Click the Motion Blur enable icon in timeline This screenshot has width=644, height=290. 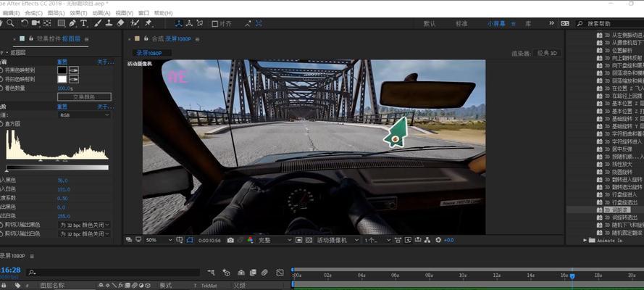click(264, 273)
